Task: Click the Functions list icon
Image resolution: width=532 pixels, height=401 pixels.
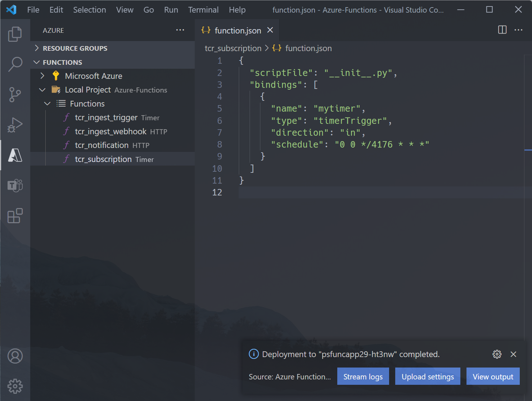Action: click(61, 104)
